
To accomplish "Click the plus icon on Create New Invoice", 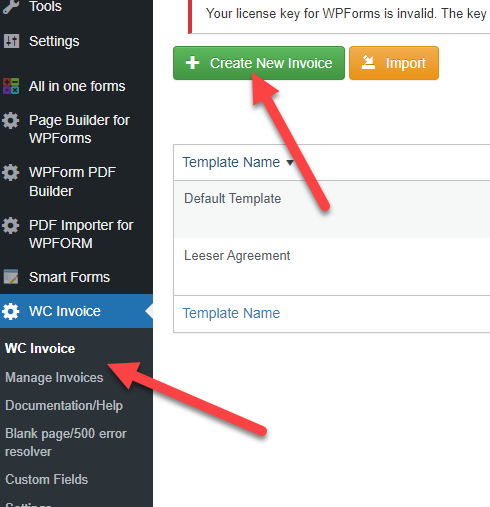I will (x=192, y=63).
